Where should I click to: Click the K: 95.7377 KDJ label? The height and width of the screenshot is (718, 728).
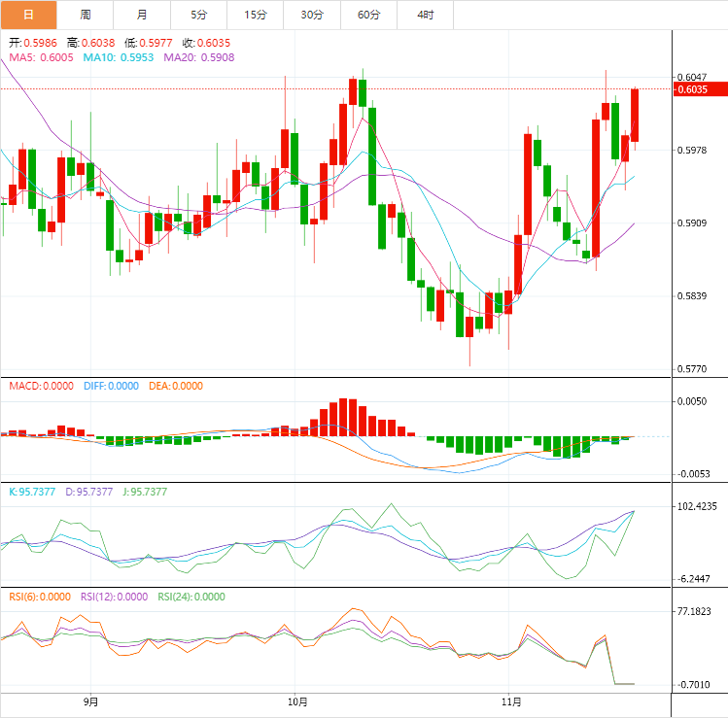pyautogui.click(x=31, y=492)
